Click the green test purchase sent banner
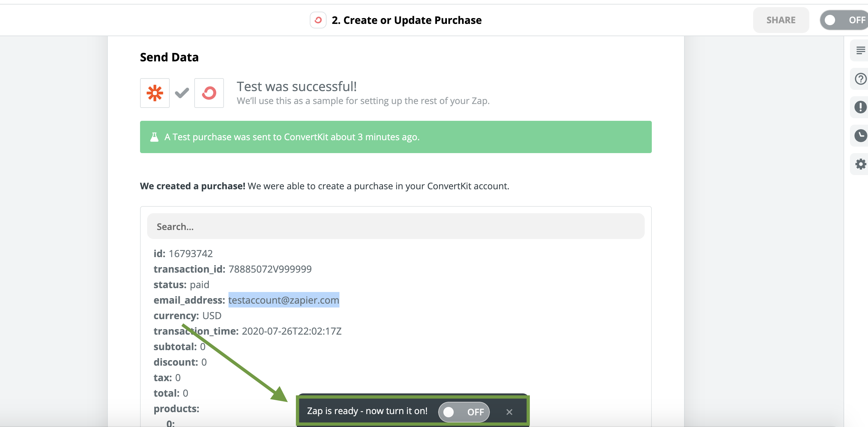The image size is (868, 427). tap(396, 137)
